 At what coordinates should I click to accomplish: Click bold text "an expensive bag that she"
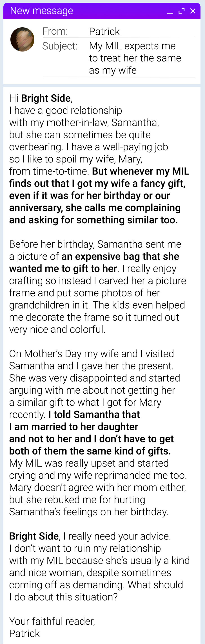point(120,256)
